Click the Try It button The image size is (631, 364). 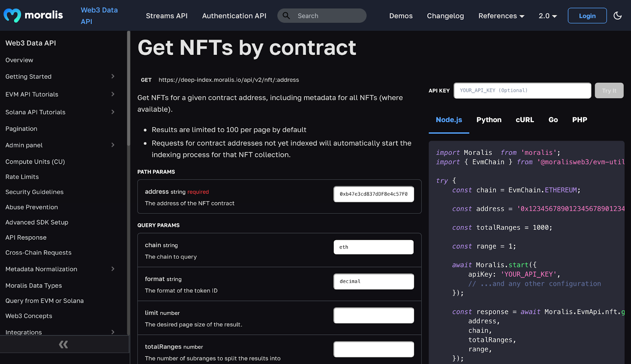[609, 90]
